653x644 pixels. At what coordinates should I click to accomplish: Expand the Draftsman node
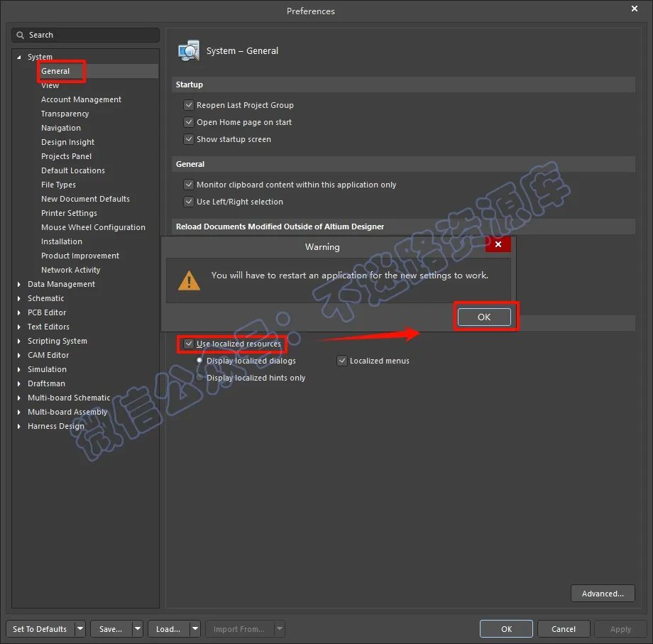click(18, 383)
